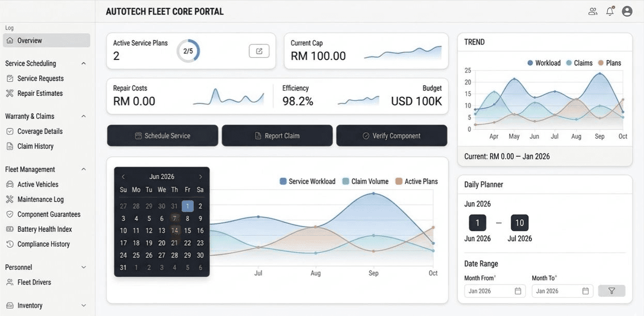
Task: Open Active Service Plans external link icon
Action: coord(259,51)
